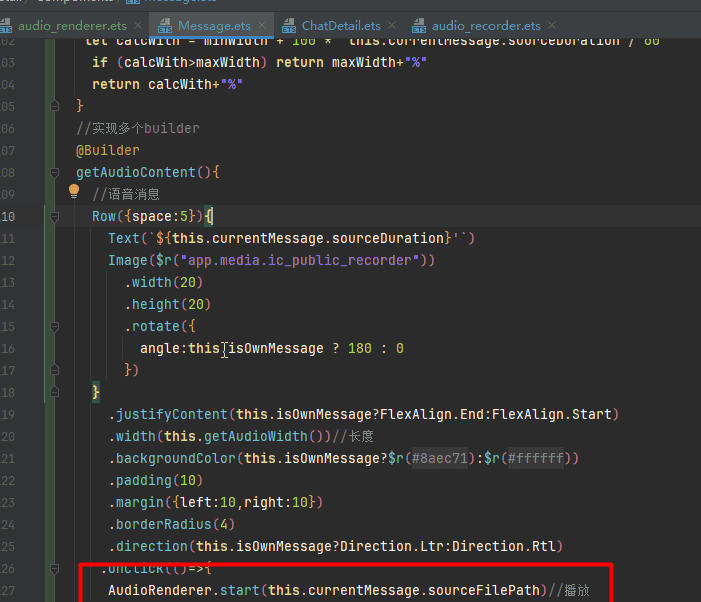Click the .width(20) line

pos(164,282)
